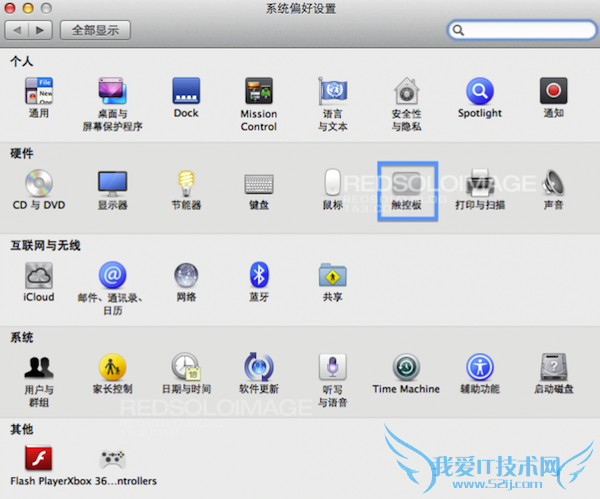The height and width of the screenshot is (499, 600).
Task: Focus the search field in the toolbar
Action: pos(522,30)
